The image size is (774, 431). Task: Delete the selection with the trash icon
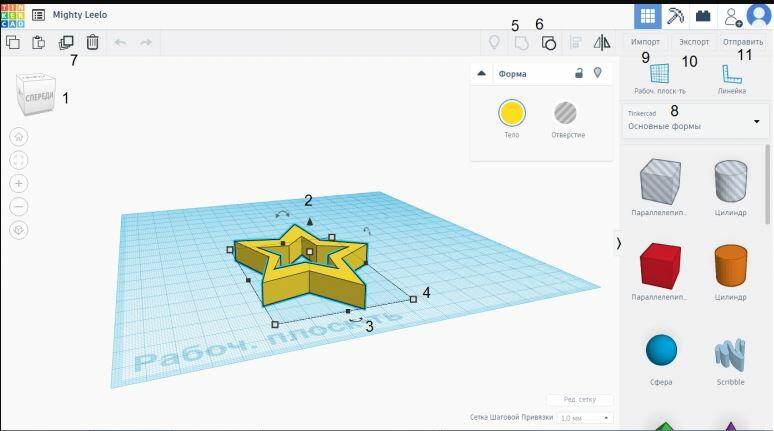[x=92, y=42]
